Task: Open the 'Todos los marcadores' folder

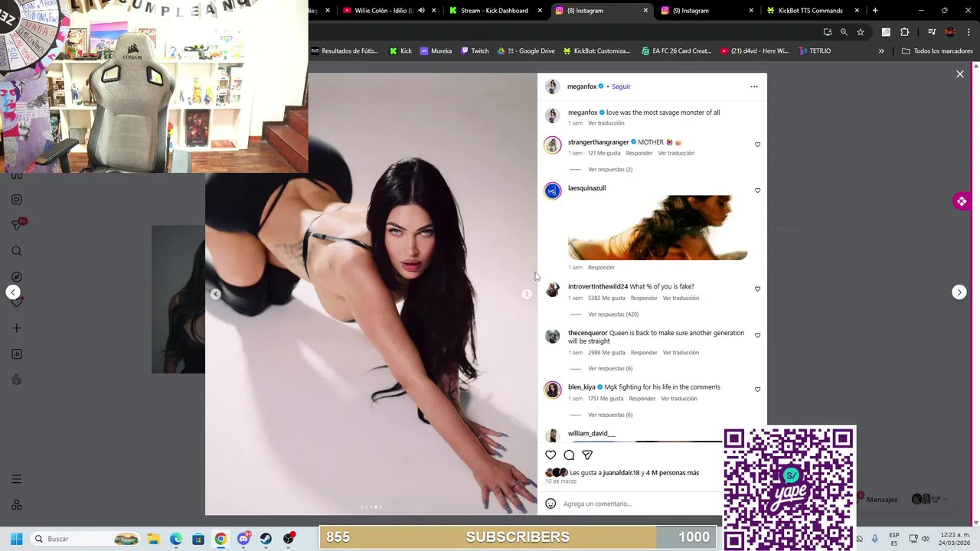Action: pyautogui.click(x=937, y=51)
